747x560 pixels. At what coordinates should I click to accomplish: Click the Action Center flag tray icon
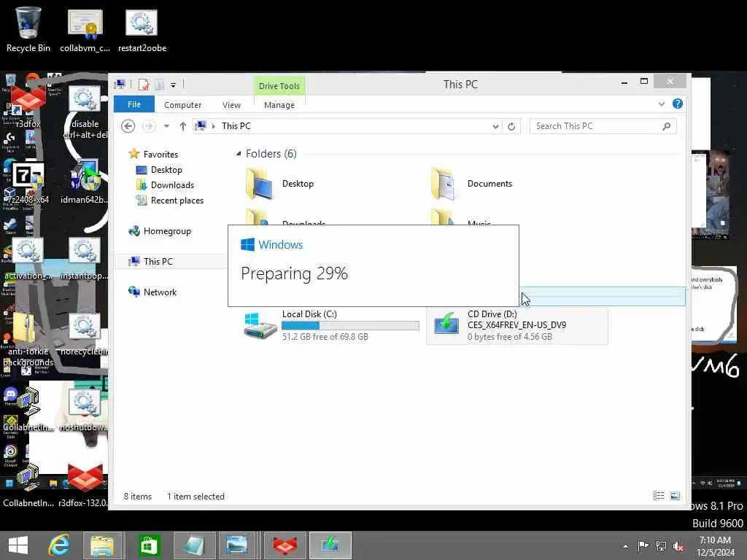[x=643, y=545]
